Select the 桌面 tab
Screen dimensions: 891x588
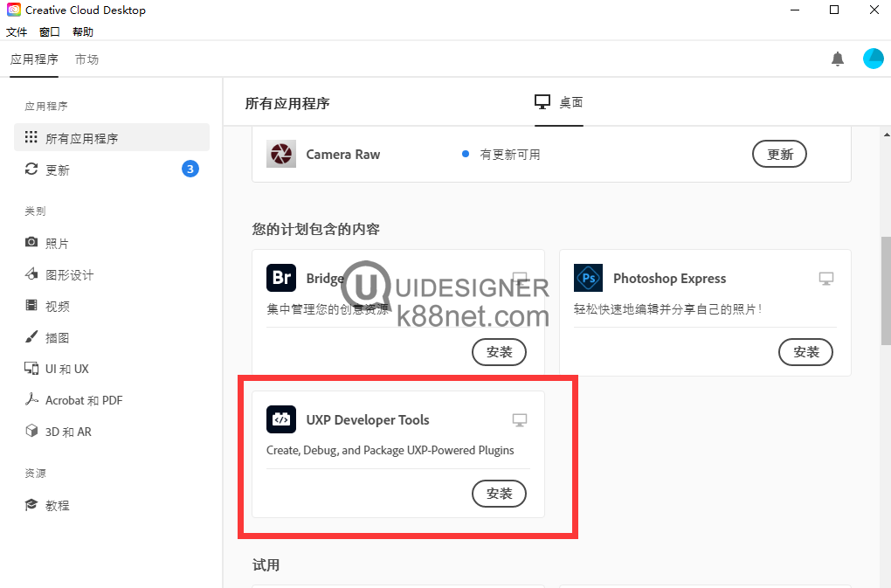click(559, 102)
